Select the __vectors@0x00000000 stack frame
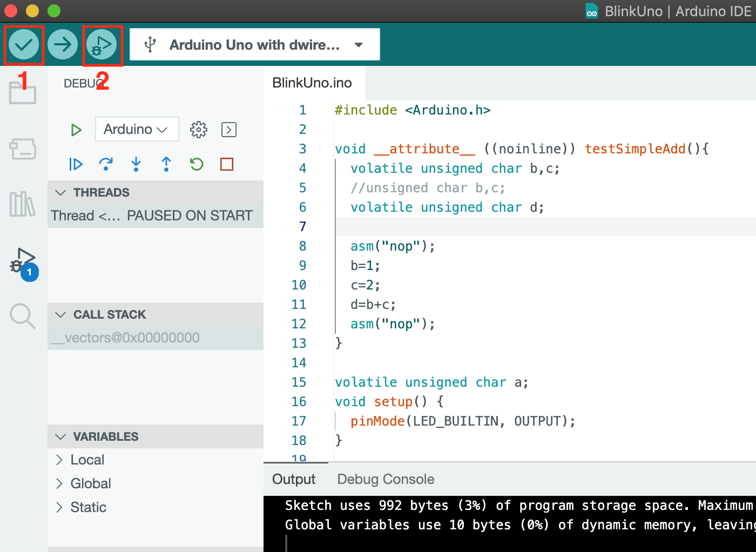The width and height of the screenshot is (756, 552). pyautogui.click(x=156, y=338)
